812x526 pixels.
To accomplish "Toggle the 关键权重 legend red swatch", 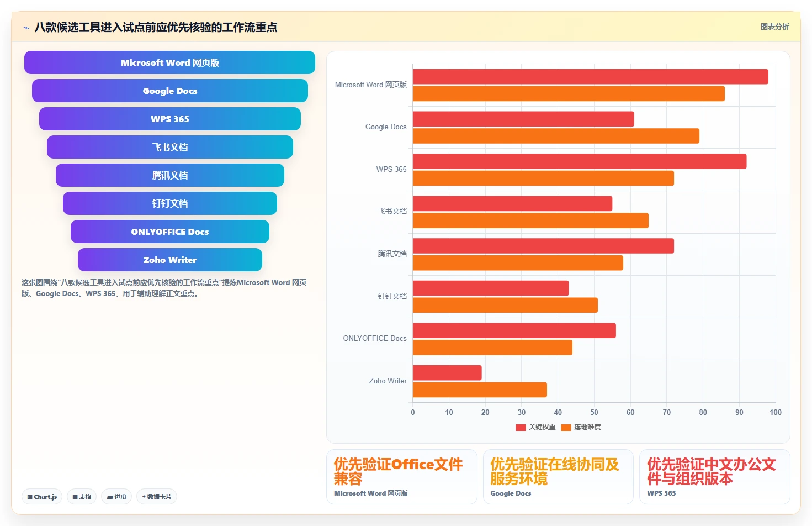I will [x=521, y=427].
